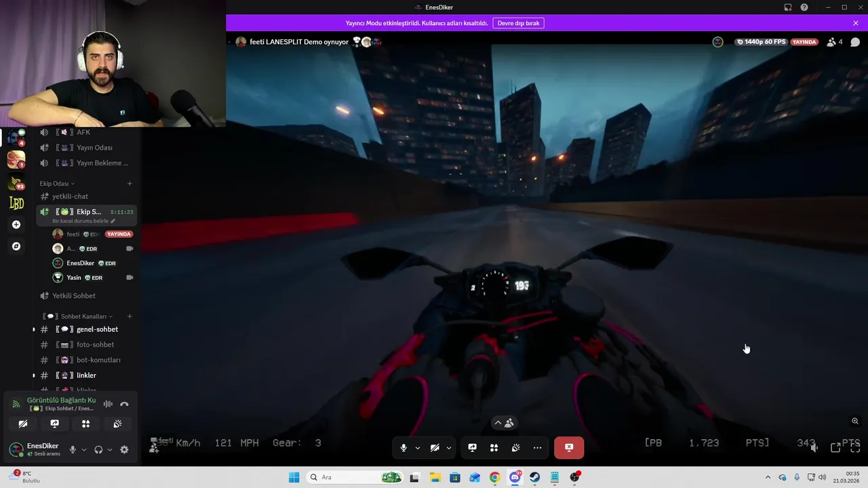Open more options three-dot menu

(537, 447)
